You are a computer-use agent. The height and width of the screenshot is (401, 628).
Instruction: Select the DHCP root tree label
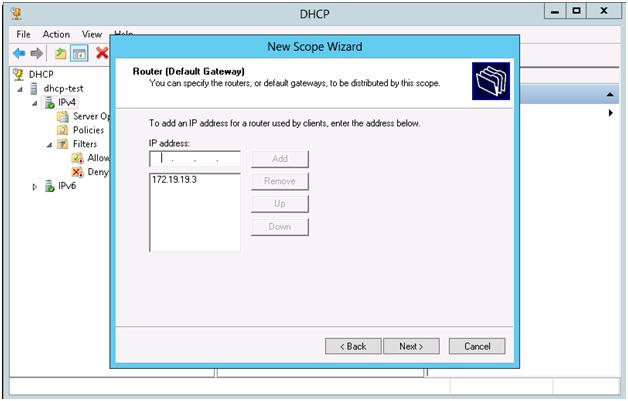(x=41, y=75)
